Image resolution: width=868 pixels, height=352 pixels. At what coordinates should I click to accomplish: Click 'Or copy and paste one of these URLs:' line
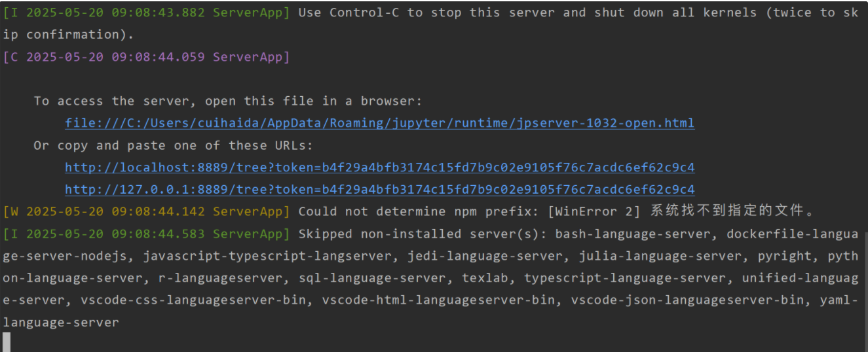[x=174, y=145]
